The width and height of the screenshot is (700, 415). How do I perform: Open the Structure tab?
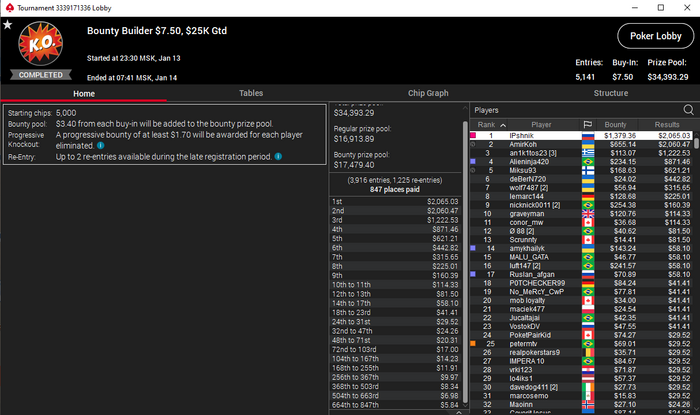coord(610,93)
